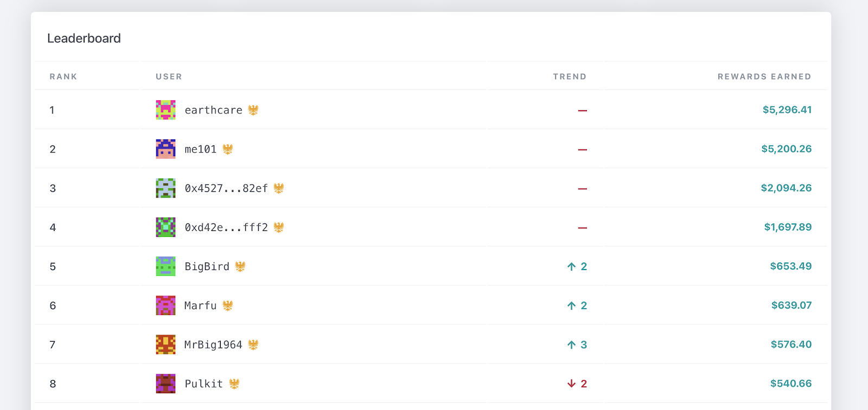This screenshot has width=868, height=410.
Task: Click the Trend column header
Action: 570,76
